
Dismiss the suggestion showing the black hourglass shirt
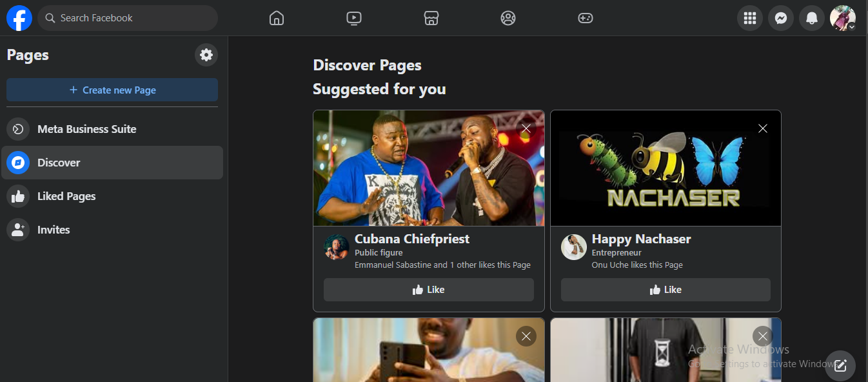pyautogui.click(x=763, y=336)
